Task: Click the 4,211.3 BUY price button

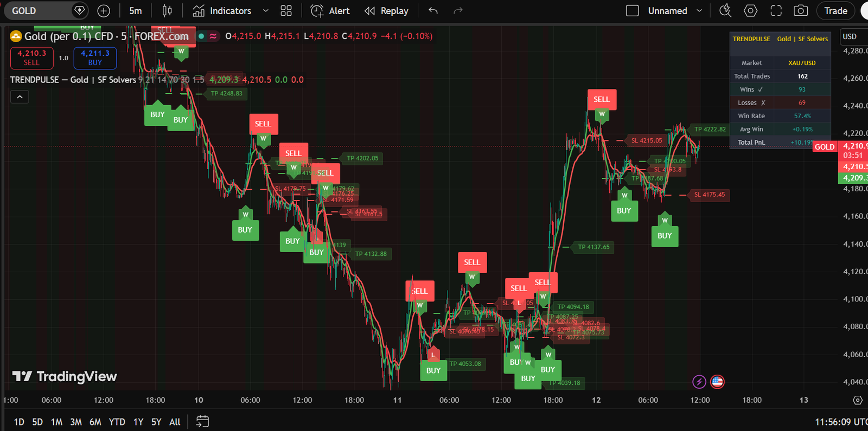Action: pos(95,58)
